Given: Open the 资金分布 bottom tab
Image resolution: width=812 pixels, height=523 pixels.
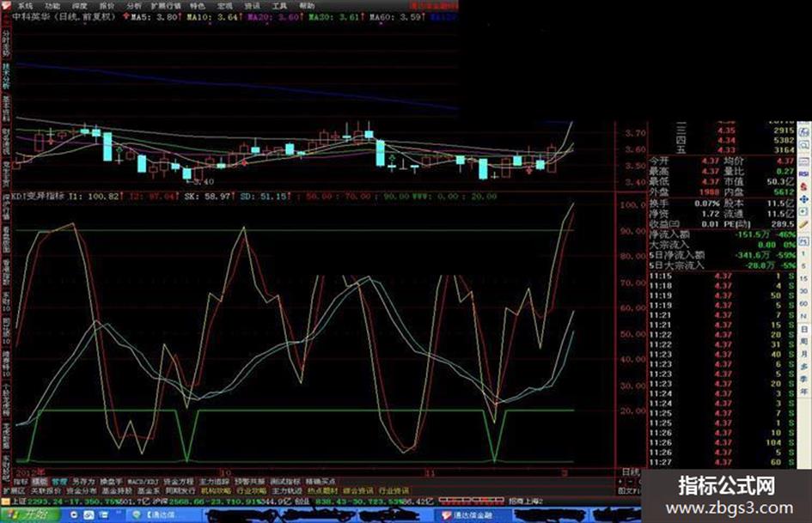Looking at the screenshot, I should tap(82, 491).
